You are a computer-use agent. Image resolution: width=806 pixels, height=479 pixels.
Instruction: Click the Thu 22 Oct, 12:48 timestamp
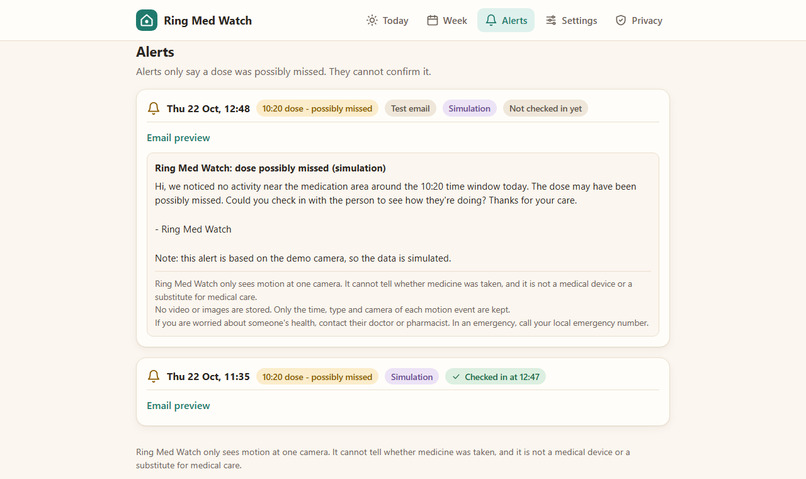208,108
